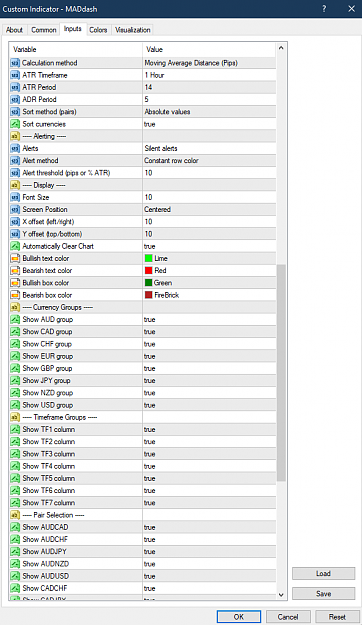The image size is (362, 625).
Task: Click the icon beside Alert method
Action: point(15,161)
